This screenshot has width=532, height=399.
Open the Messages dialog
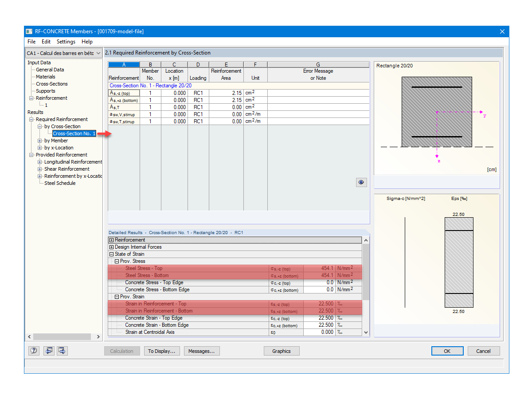(202, 351)
